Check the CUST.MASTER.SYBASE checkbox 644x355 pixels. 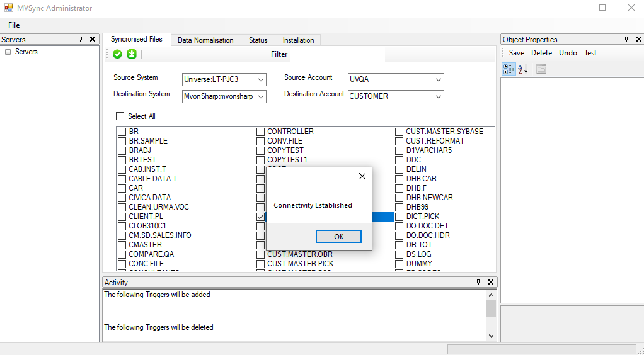pyautogui.click(x=400, y=132)
